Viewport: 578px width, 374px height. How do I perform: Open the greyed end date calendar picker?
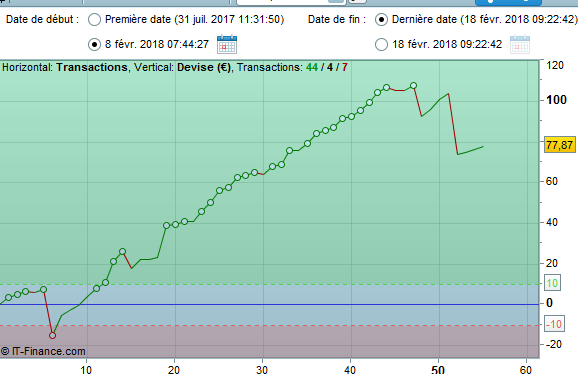(520, 44)
